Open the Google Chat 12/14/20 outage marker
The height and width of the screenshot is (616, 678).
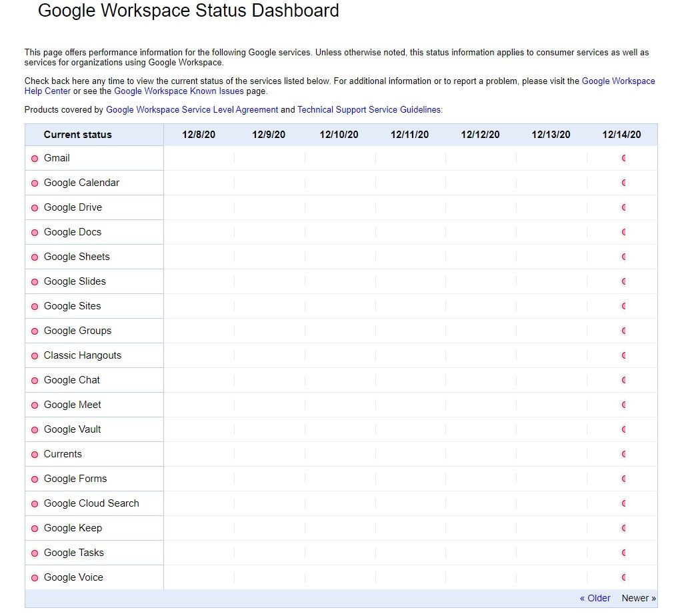(623, 379)
